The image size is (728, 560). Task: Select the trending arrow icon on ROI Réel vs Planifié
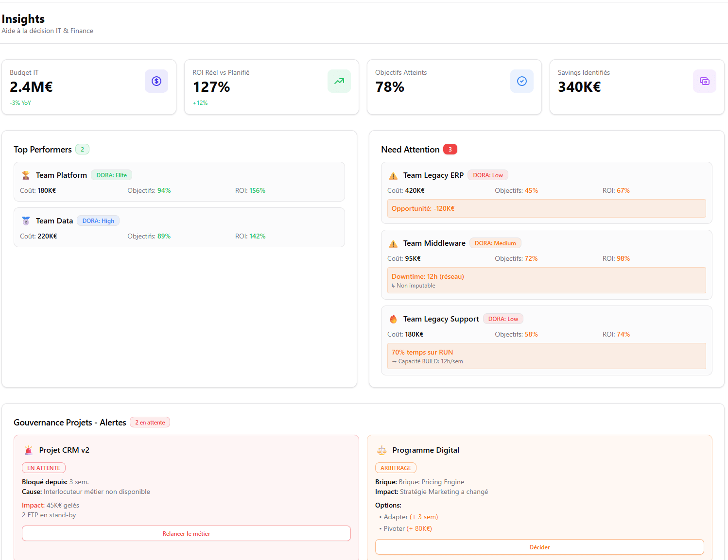[339, 81]
